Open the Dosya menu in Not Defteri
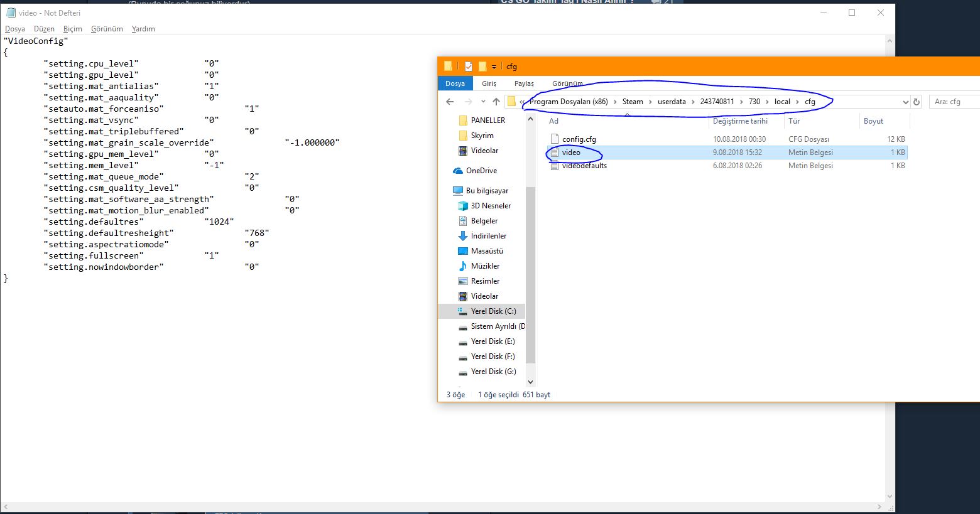The image size is (980, 514). tap(15, 29)
